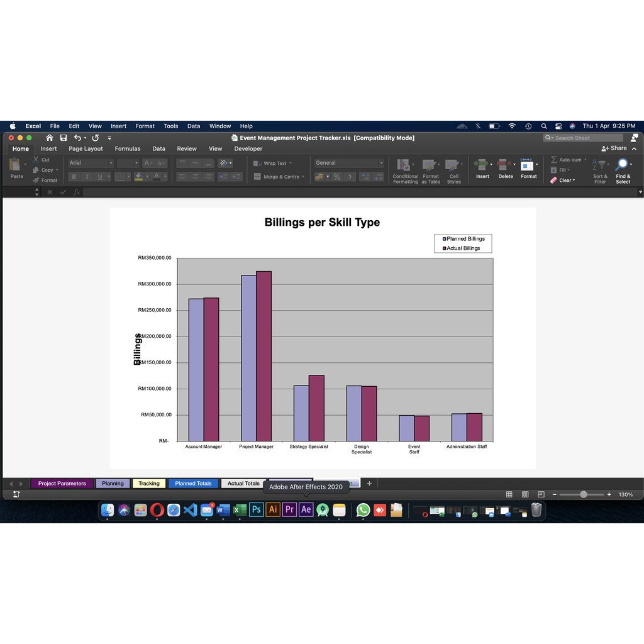Click the Insert cells button
Screen dimensions: 644x644
pyautogui.click(x=482, y=169)
